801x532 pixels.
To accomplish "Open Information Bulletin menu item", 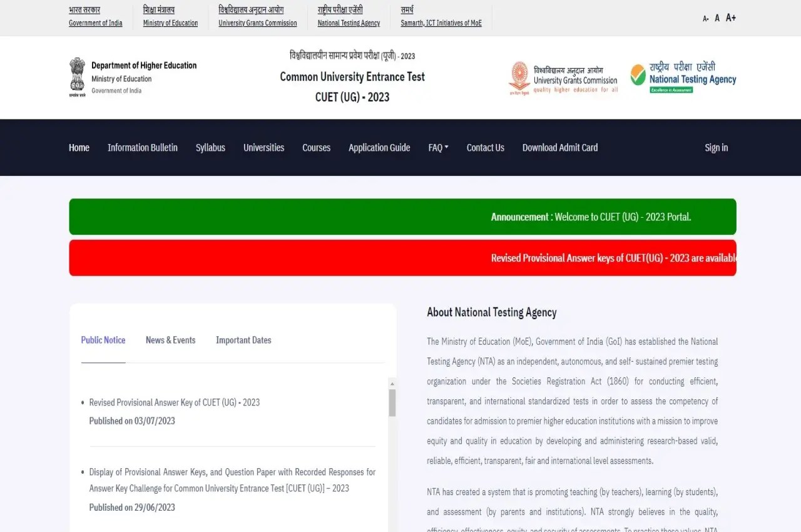I will click(143, 148).
